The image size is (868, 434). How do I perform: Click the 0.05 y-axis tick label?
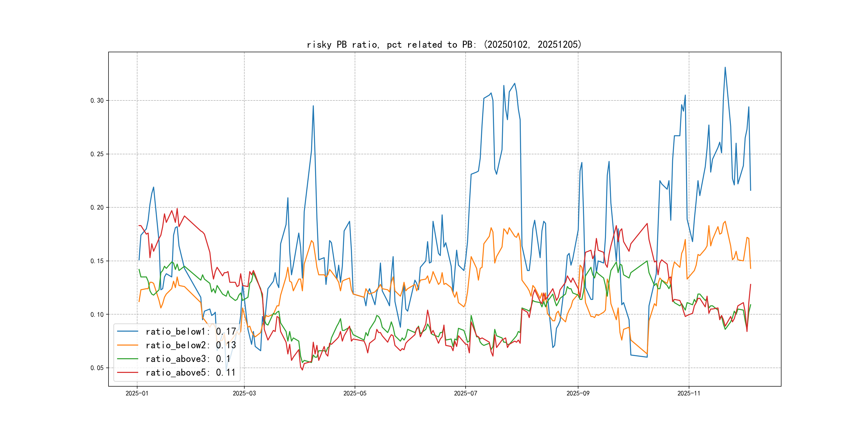coord(97,368)
